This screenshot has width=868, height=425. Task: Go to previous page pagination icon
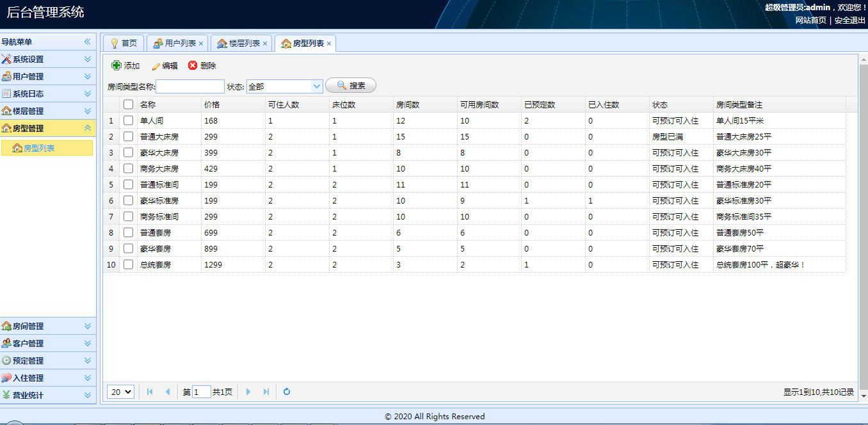point(168,392)
